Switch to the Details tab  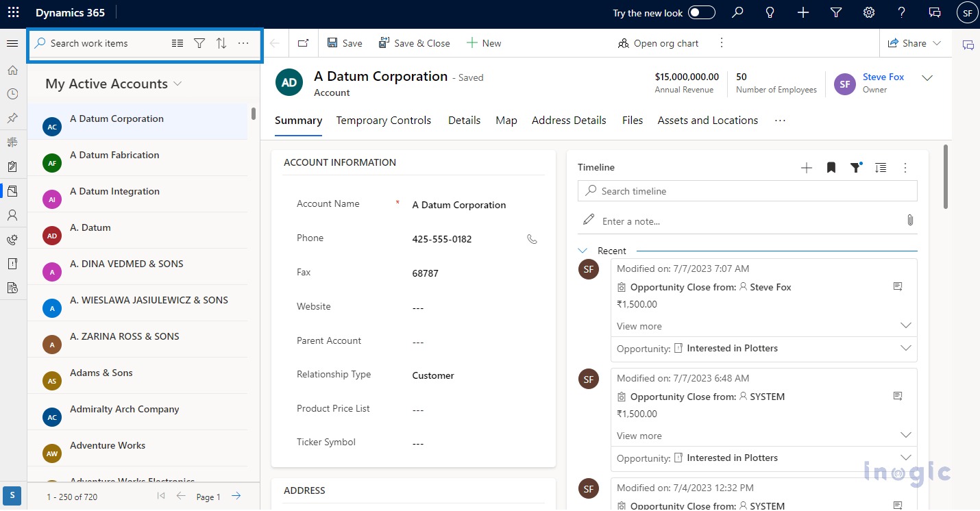[464, 121]
